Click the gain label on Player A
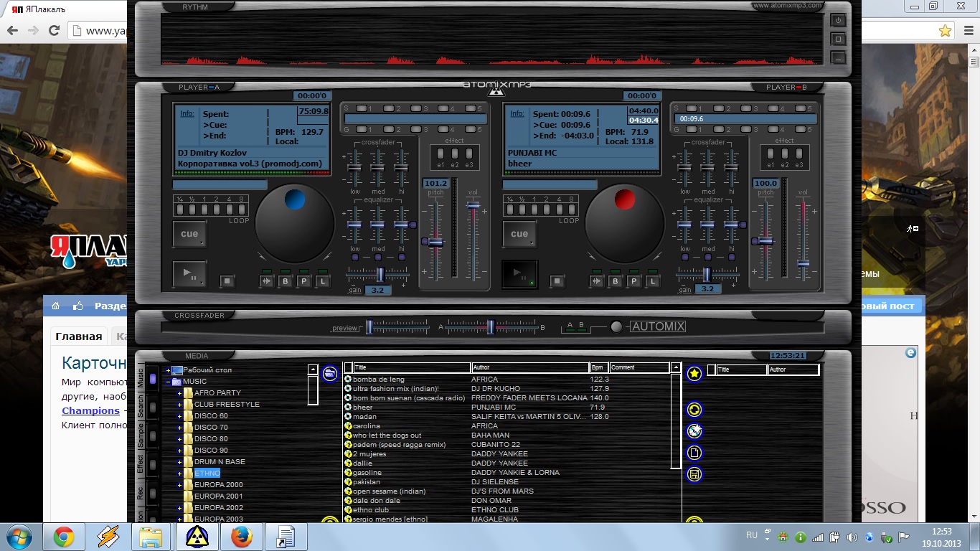Screen dimensions: 980x551 (355, 289)
